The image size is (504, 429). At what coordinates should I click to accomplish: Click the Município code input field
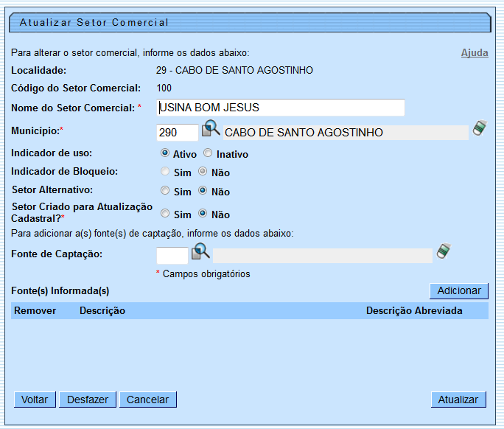click(177, 133)
